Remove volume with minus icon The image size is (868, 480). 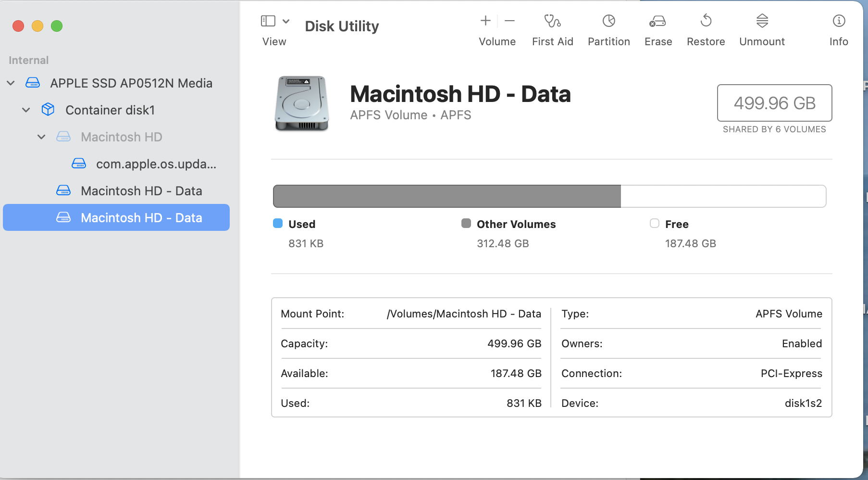[510, 21]
